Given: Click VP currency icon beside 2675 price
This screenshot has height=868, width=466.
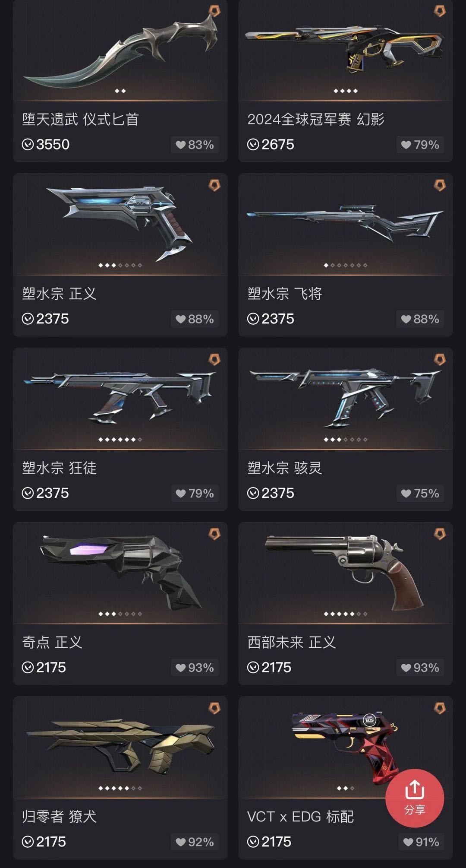Looking at the screenshot, I should tap(253, 144).
